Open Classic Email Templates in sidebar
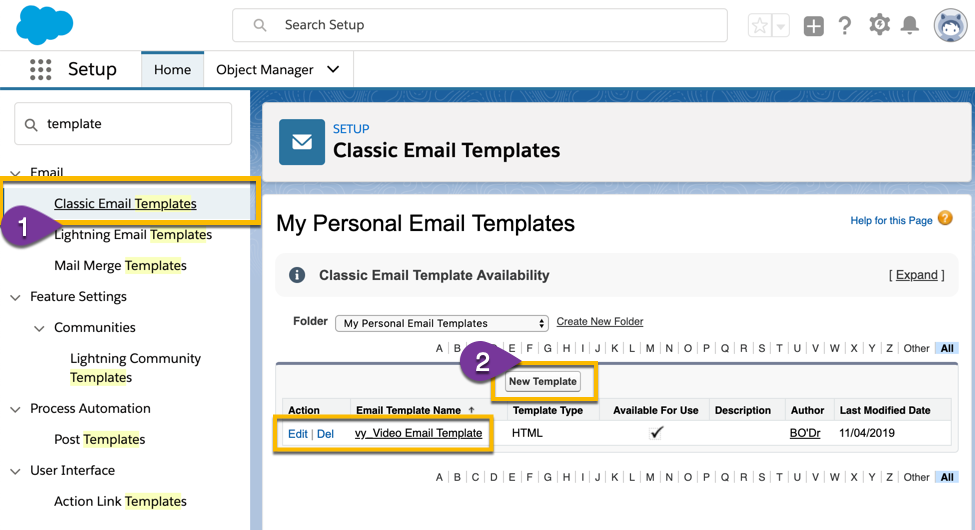Image resolution: width=975 pixels, height=530 pixels. click(125, 203)
